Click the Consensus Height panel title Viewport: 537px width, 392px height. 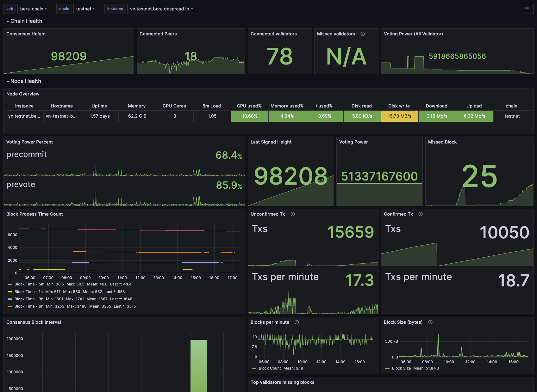click(26, 34)
